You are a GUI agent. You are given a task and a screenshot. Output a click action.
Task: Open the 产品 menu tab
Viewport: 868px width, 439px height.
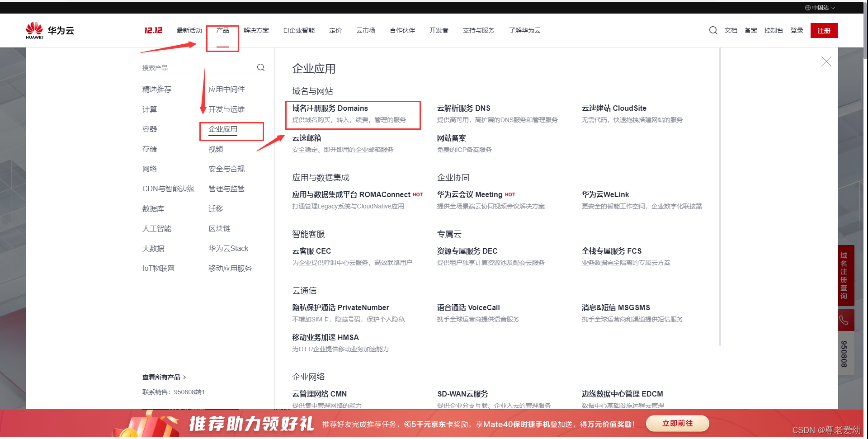tap(222, 30)
